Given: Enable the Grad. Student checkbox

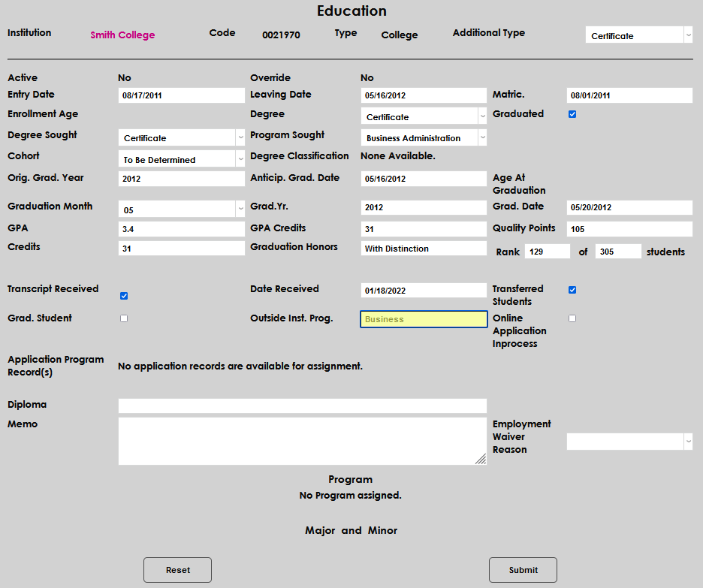Looking at the screenshot, I should 124,318.
